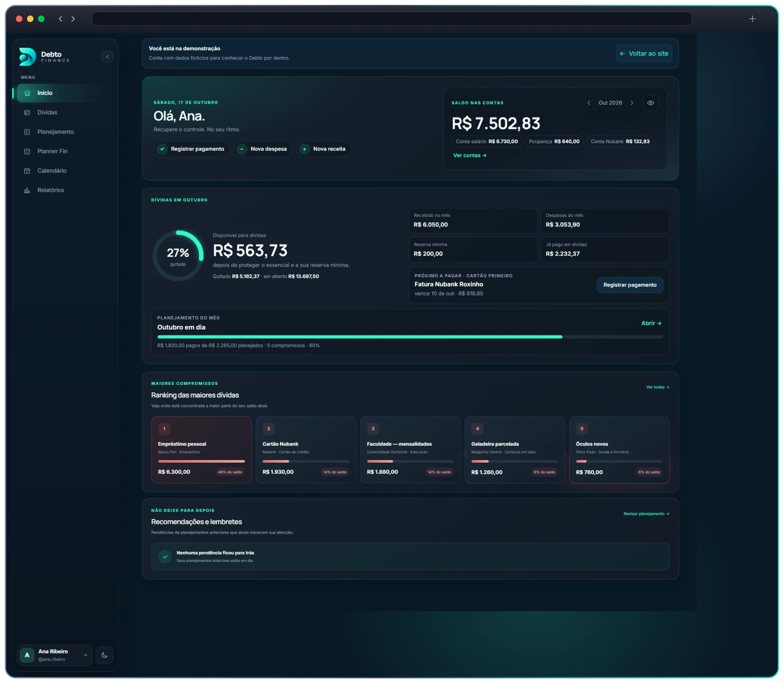Collapse the sidebar with chevron button

(107, 57)
